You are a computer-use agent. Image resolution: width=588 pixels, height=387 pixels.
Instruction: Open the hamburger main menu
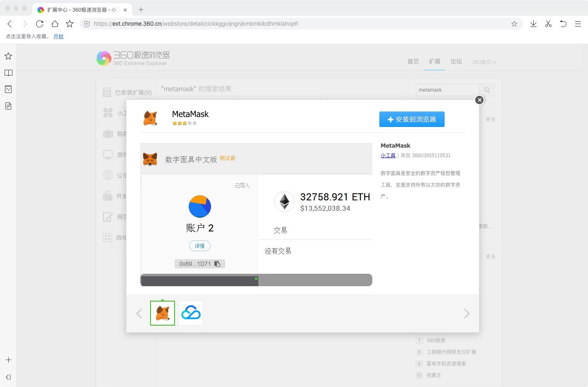point(578,24)
